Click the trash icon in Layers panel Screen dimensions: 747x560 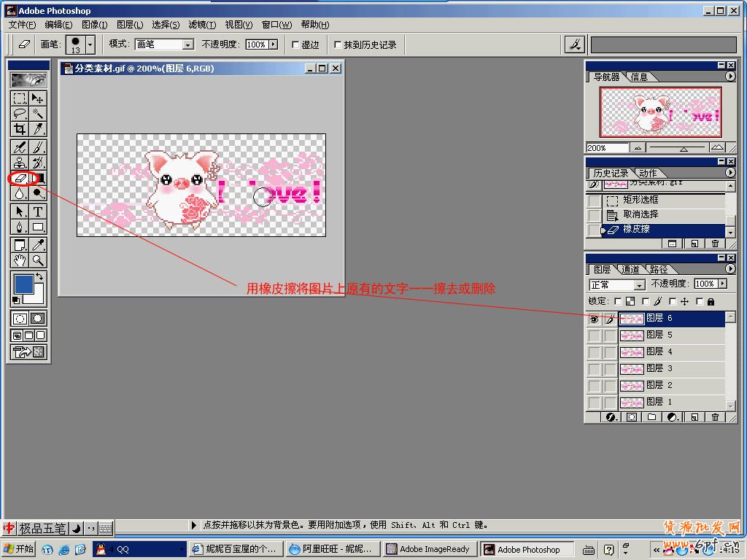(715, 417)
